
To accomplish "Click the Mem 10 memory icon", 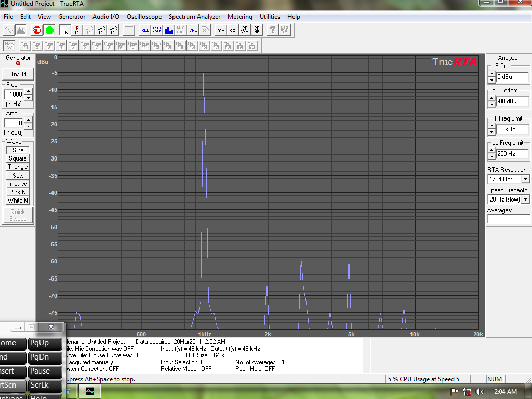I will (132, 46).
